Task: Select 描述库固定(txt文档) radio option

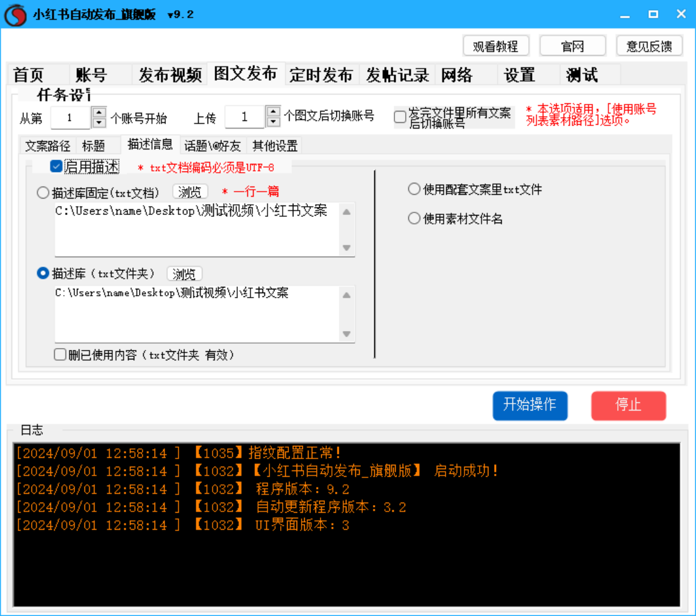Action: (x=43, y=192)
